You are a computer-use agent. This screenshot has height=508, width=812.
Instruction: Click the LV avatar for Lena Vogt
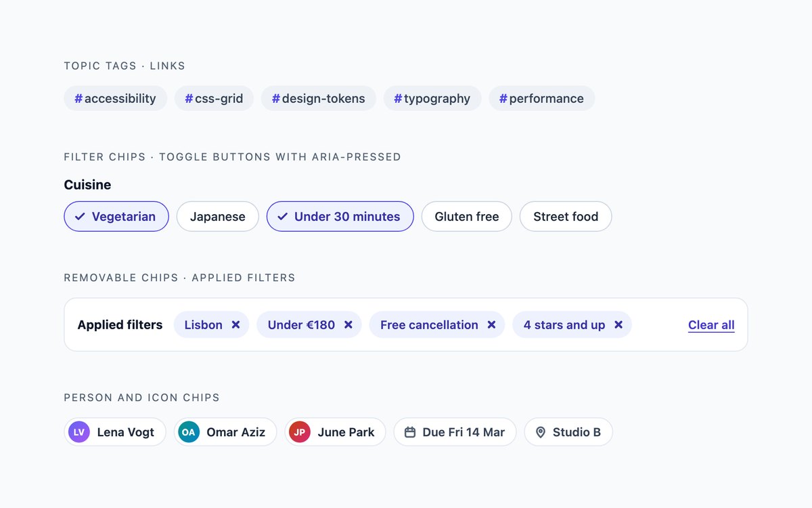coord(79,432)
